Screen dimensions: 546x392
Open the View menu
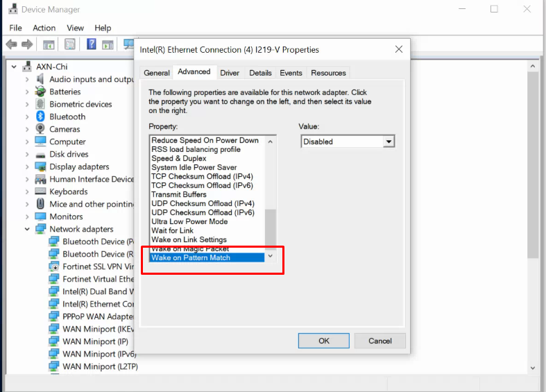click(75, 28)
